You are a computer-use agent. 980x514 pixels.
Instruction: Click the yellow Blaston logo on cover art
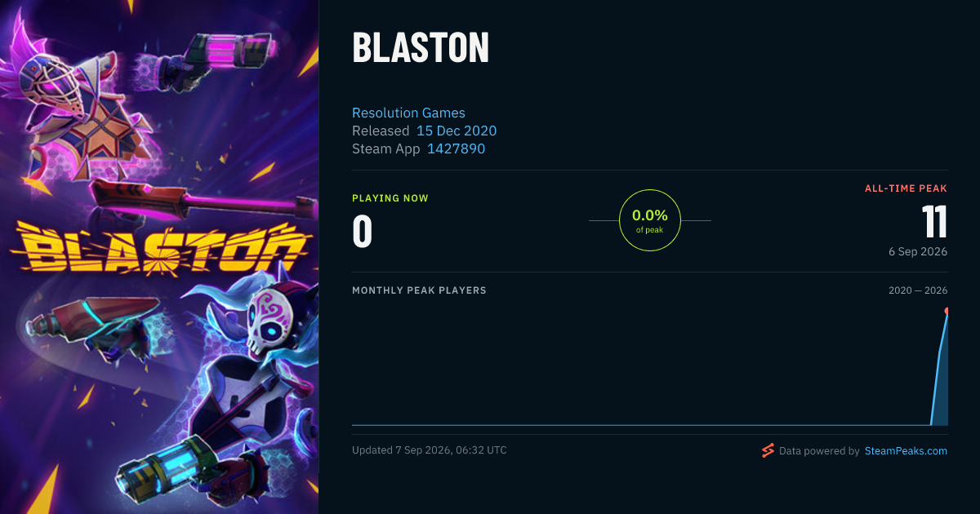pyautogui.click(x=160, y=247)
